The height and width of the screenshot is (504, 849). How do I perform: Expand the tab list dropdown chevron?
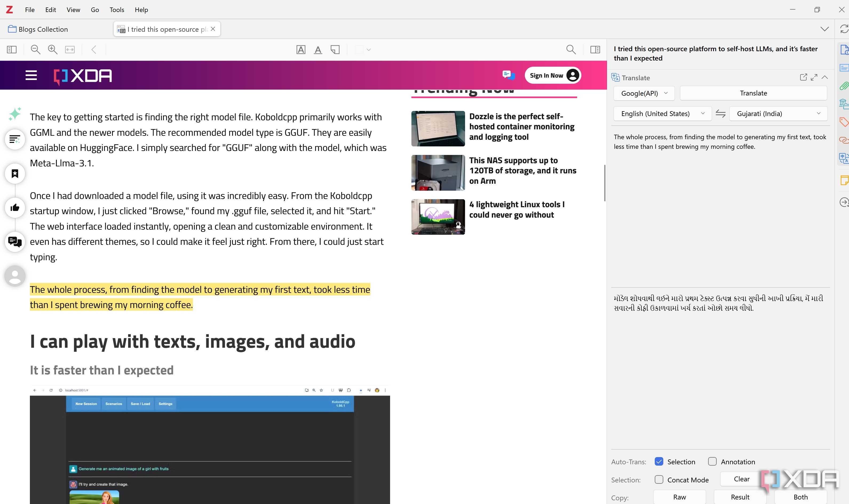point(824,29)
